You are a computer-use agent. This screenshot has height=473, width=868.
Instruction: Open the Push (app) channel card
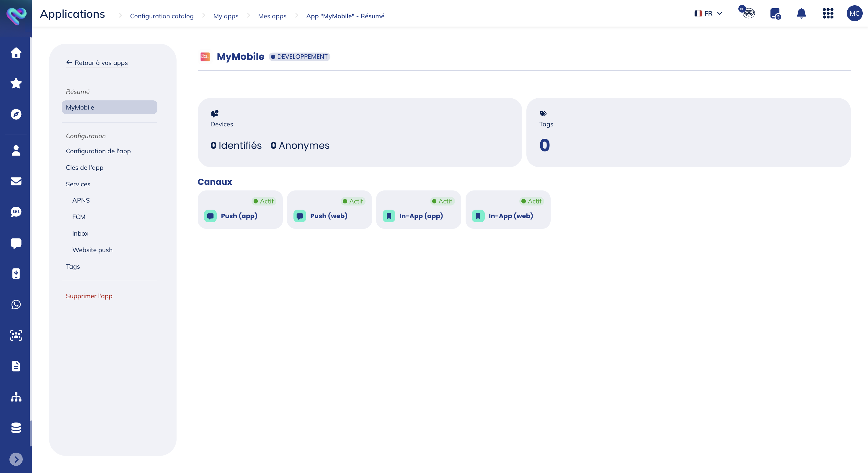click(x=239, y=210)
